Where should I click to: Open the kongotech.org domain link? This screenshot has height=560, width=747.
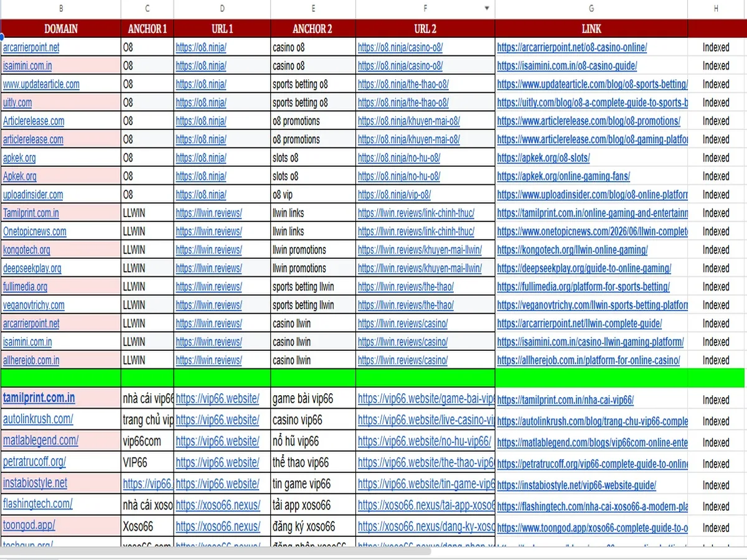click(x=26, y=250)
